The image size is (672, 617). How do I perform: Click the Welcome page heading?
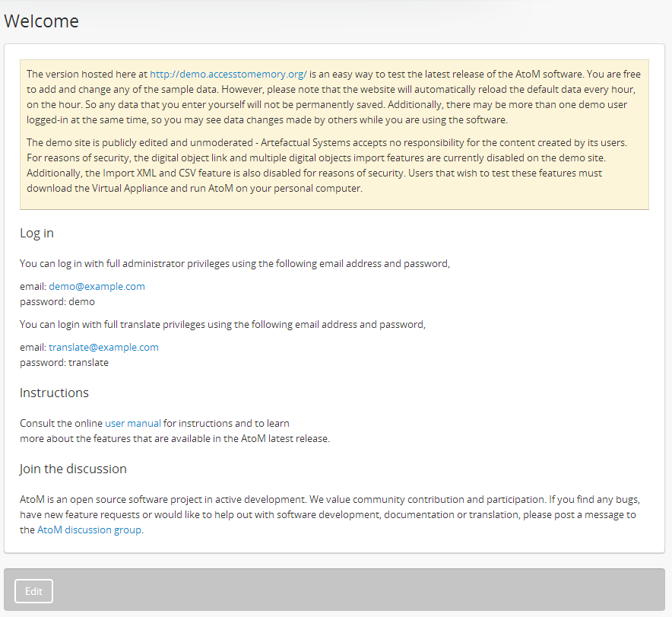(42, 21)
